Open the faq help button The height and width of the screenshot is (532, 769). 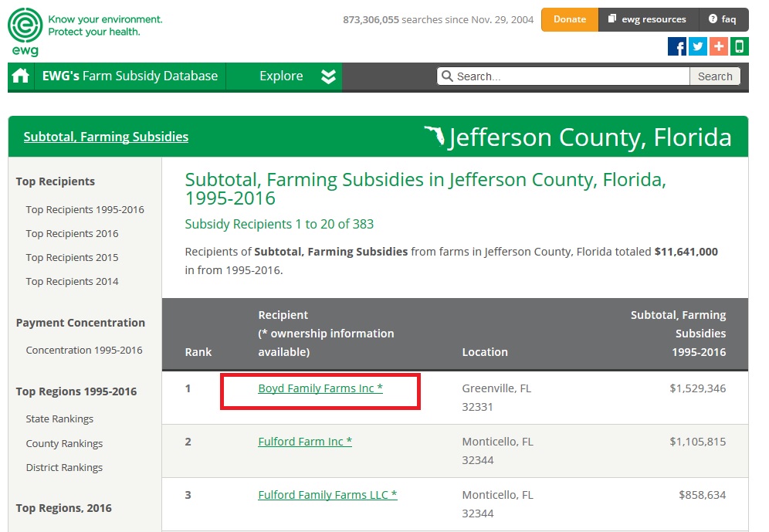click(x=723, y=19)
